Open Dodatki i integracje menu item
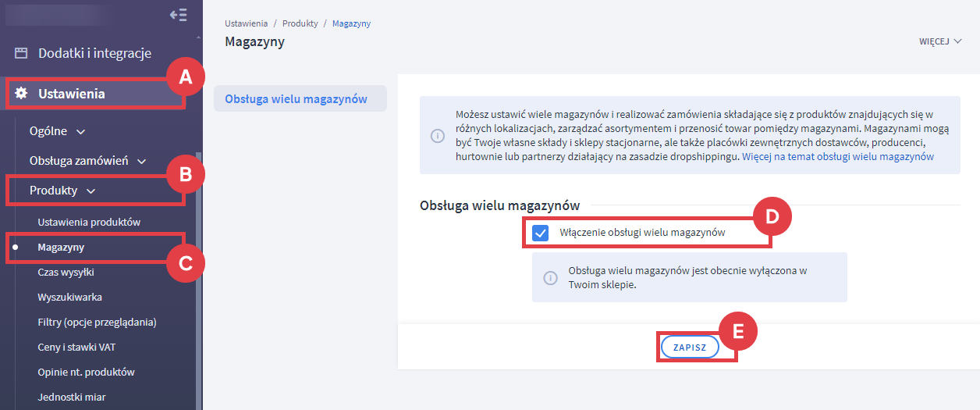The image size is (980, 410). coord(94,53)
